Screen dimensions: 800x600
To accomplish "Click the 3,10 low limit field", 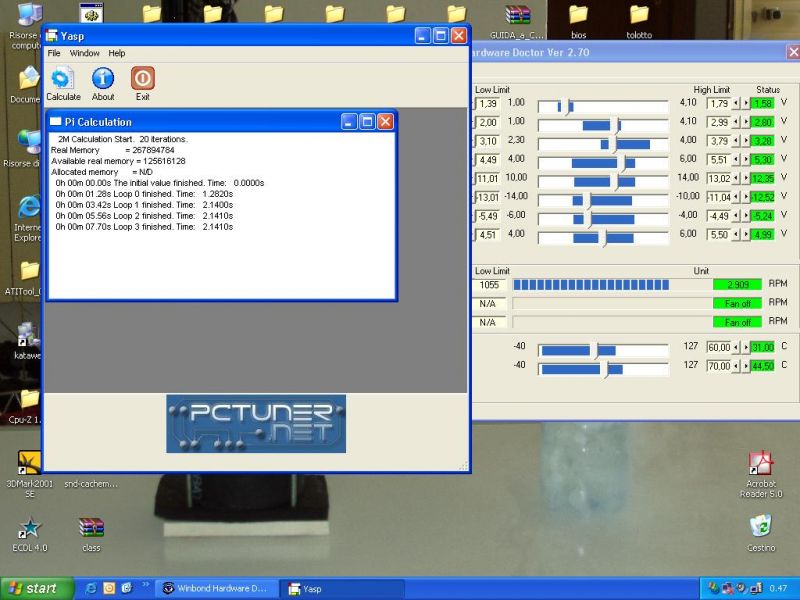I will pos(487,141).
